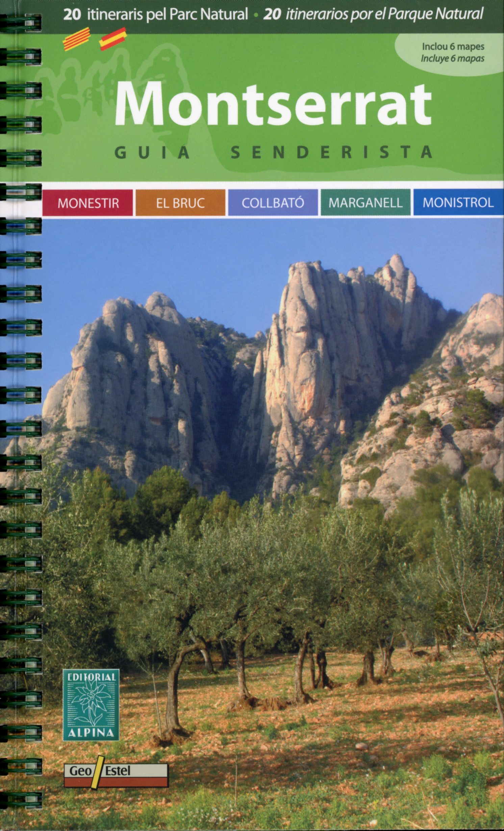
Task: Select the orange EL BRUC tab
Action: coord(180,203)
